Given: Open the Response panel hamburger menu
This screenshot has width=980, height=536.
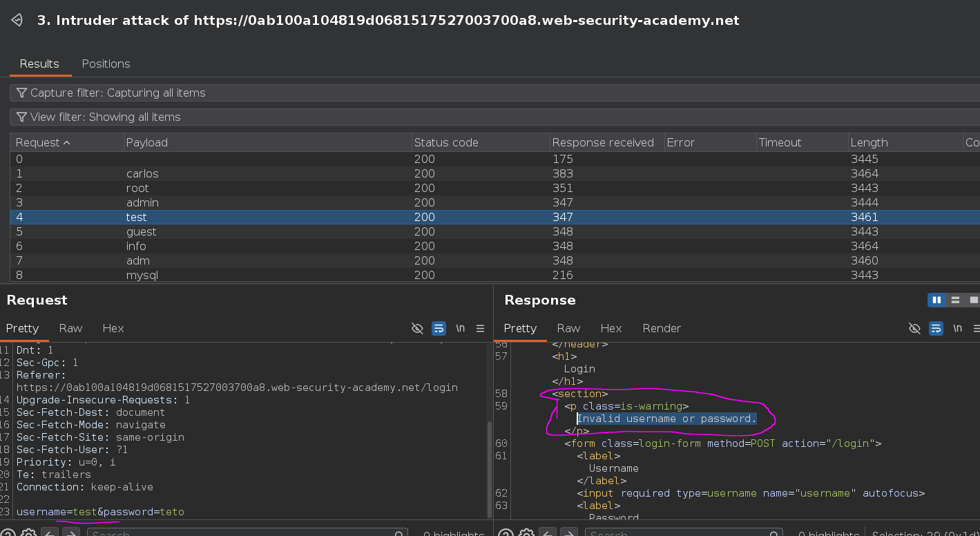Looking at the screenshot, I should tap(978, 328).
